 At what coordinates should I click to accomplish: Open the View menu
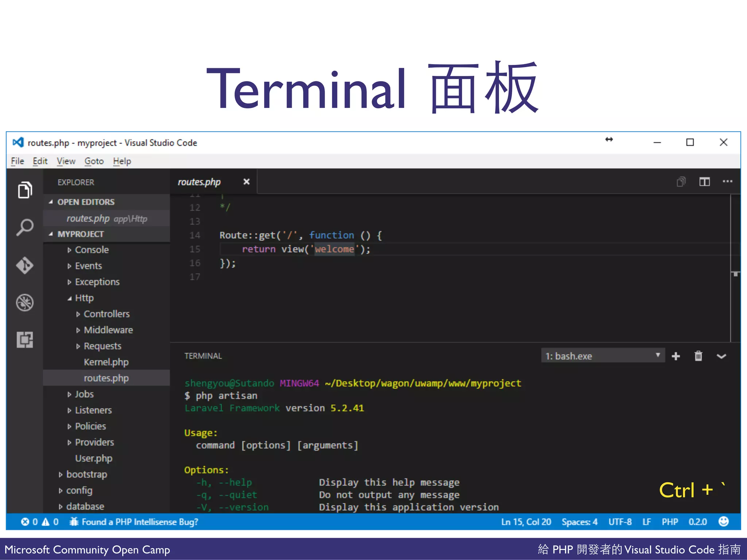[66, 161]
